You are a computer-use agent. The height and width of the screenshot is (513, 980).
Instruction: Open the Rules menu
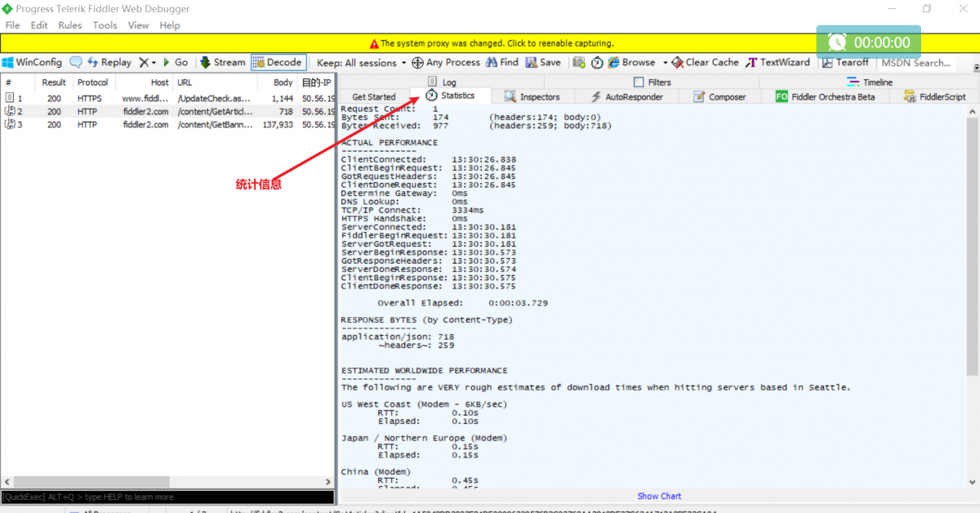[x=69, y=25]
